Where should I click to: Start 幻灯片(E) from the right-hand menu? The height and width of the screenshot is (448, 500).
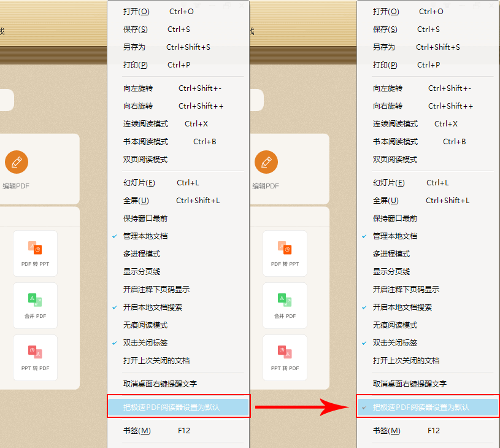tap(428, 183)
